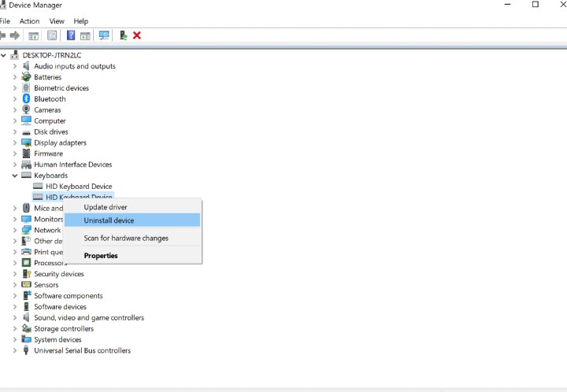This screenshot has width=567, height=392.
Task: Click the blue Help question mark icon
Action: 71,35
